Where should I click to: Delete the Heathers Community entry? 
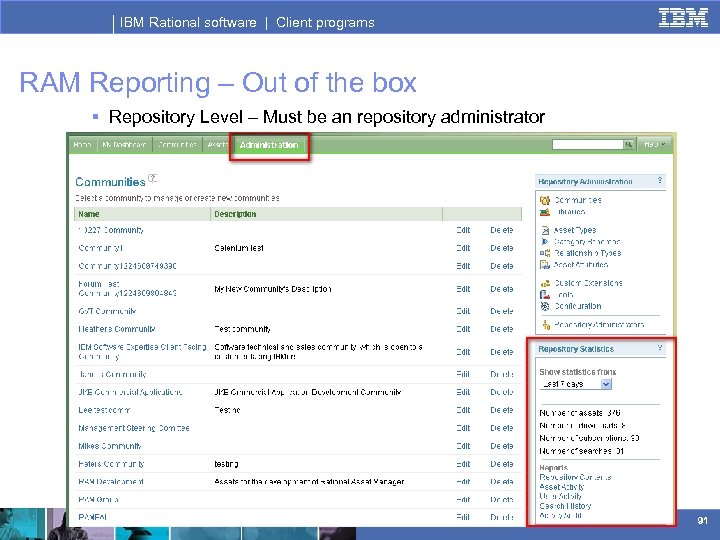click(501, 329)
